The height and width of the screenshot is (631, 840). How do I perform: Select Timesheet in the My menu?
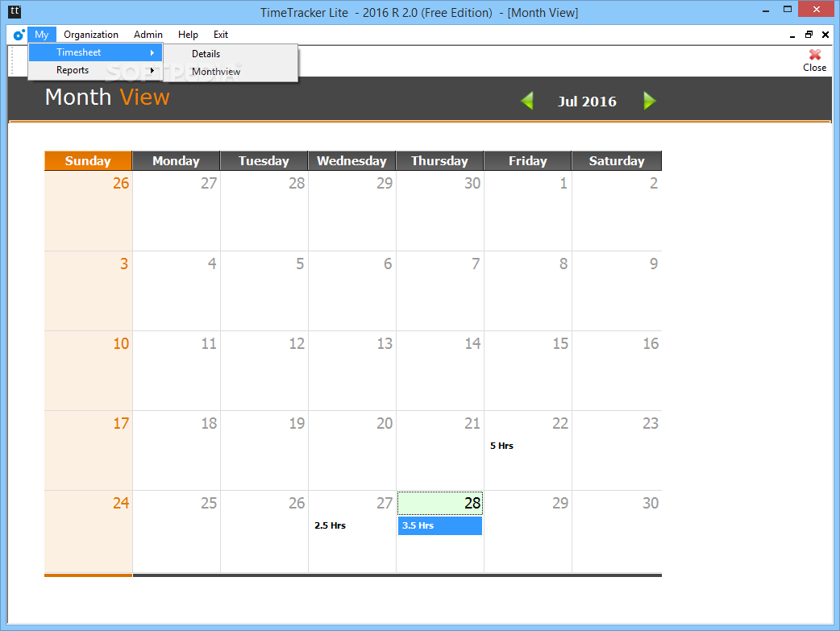point(95,52)
